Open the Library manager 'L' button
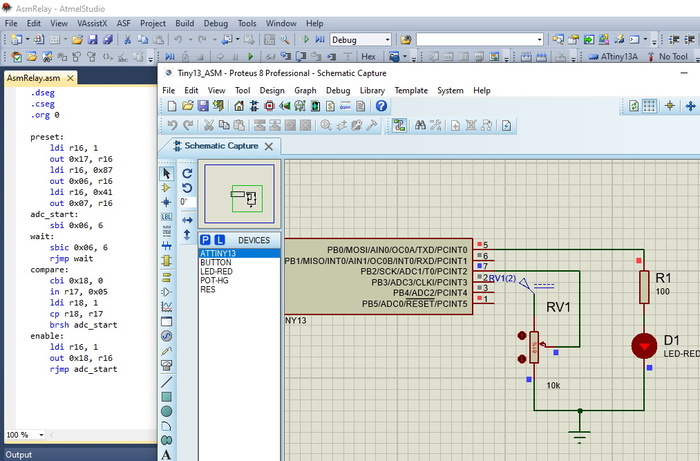Image resolution: width=700 pixels, height=461 pixels. point(219,240)
